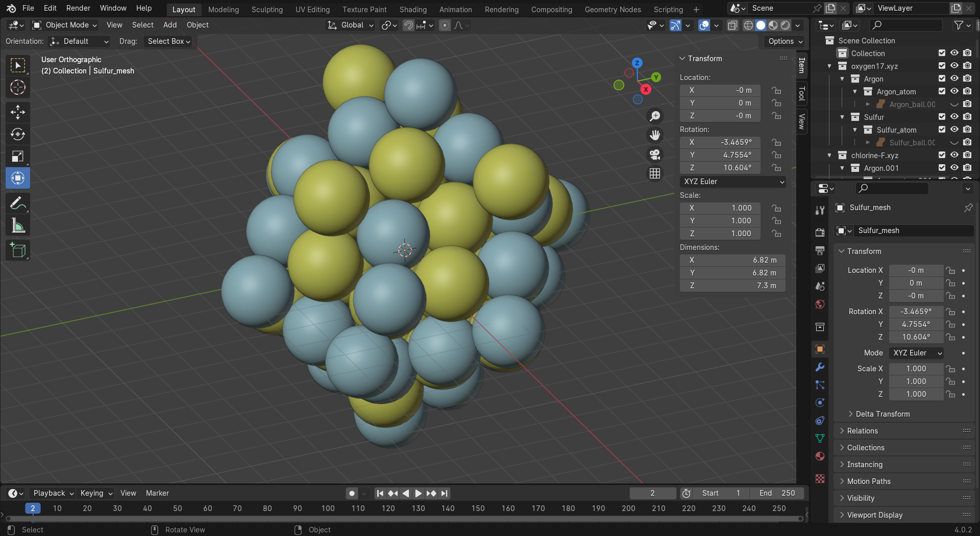The height and width of the screenshot is (536, 980).
Task: Open the Material properties tab
Action: coord(820,456)
